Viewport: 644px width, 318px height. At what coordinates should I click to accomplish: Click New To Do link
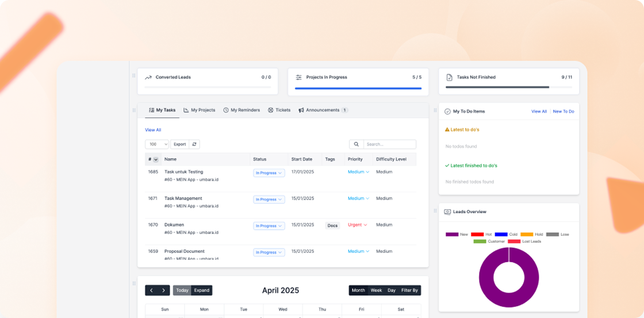click(563, 112)
